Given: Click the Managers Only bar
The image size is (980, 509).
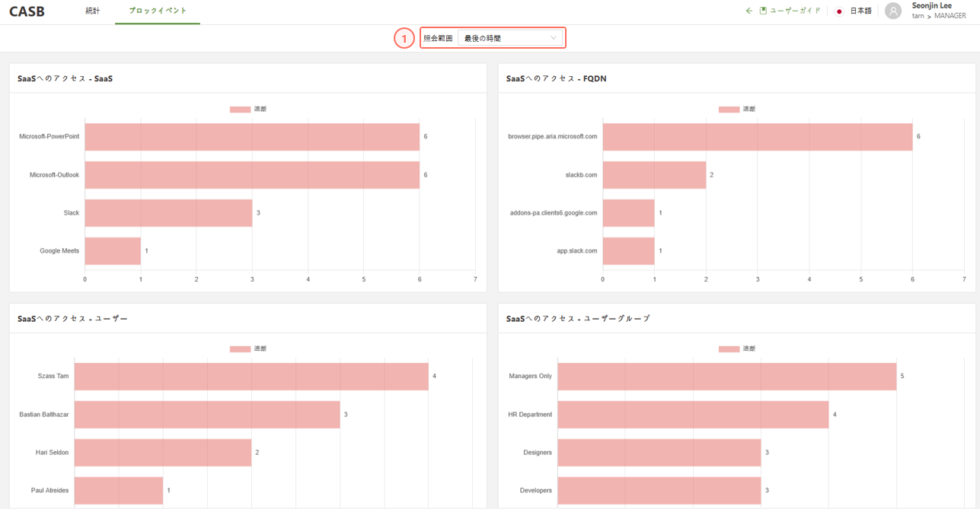Looking at the screenshot, I should [x=726, y=377].
